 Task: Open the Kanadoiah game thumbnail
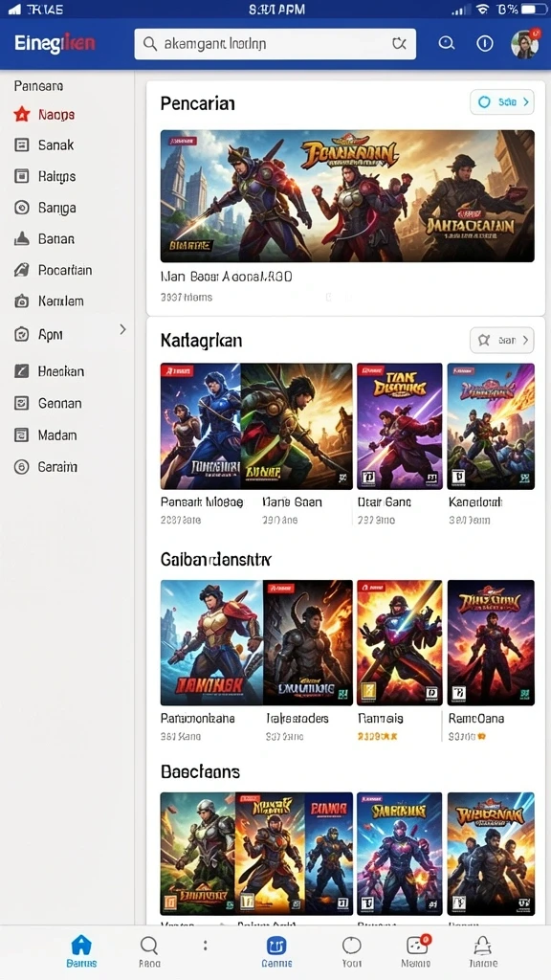491,426
